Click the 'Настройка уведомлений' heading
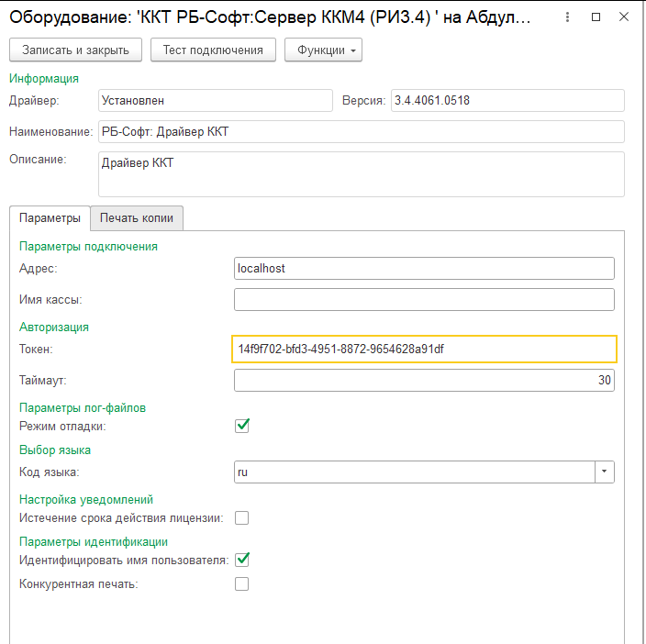Viewport: 646px width, 644px height. (86, 500)
